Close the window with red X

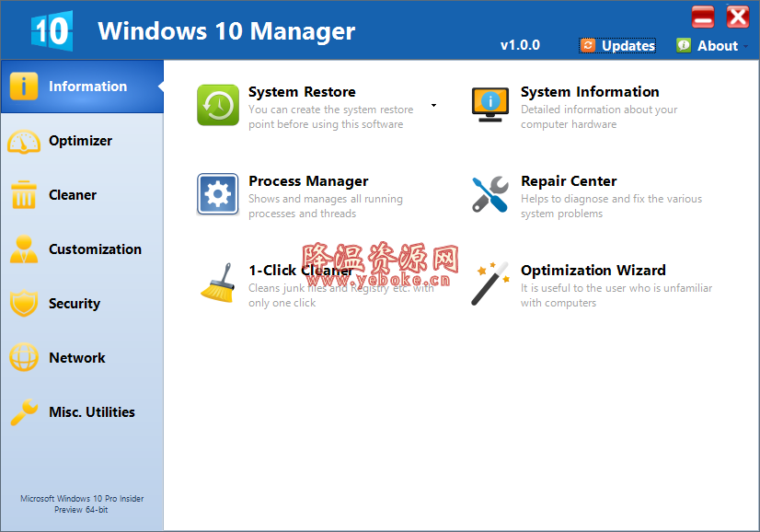coord(738,17)
